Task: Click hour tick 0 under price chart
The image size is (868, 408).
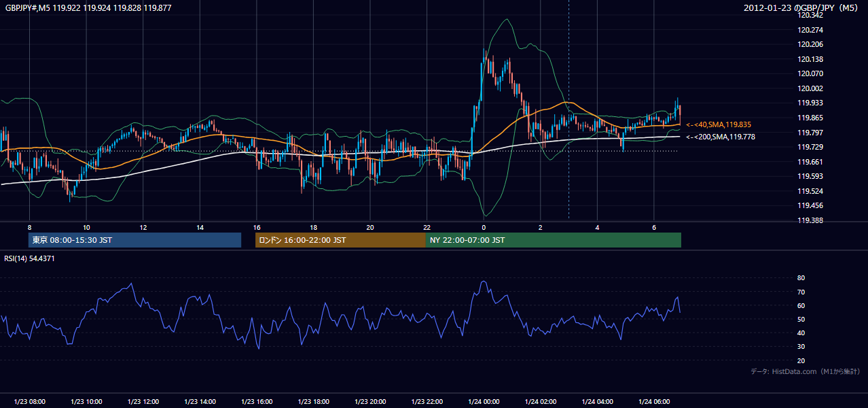Action: tap(484, 227)
